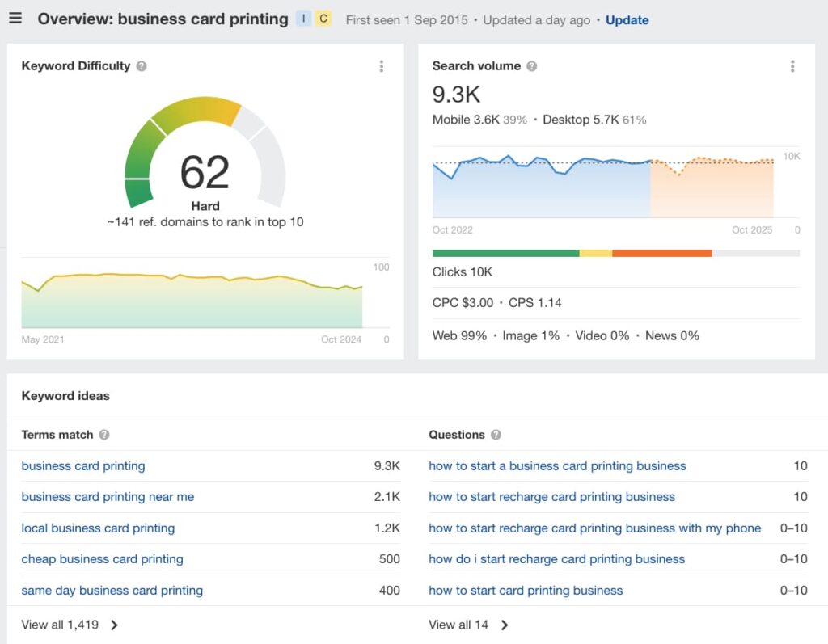The height and width of the screenshot is (644, 828).
Task: Click the Search volume help icon
Action: [x=532, y=66]
